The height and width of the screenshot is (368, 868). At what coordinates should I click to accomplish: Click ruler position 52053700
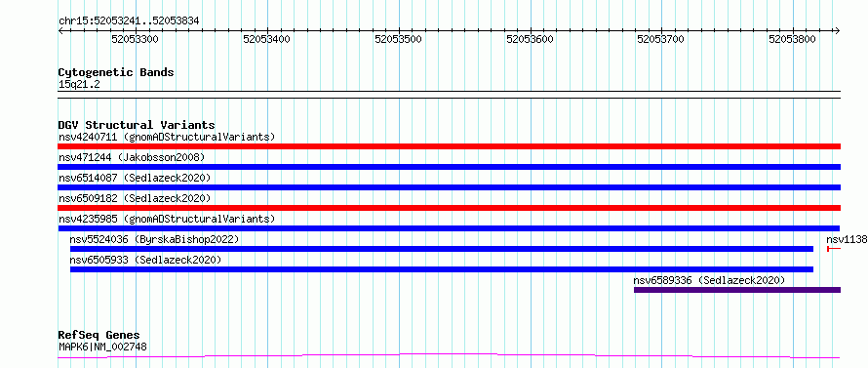click(x=661, y=39)
